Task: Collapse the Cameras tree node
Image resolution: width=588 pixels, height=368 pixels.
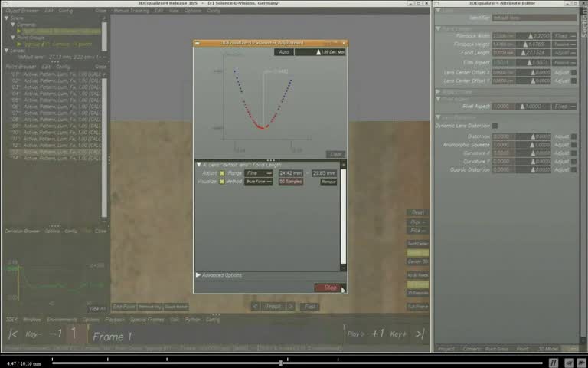Action: pos(13,25)
